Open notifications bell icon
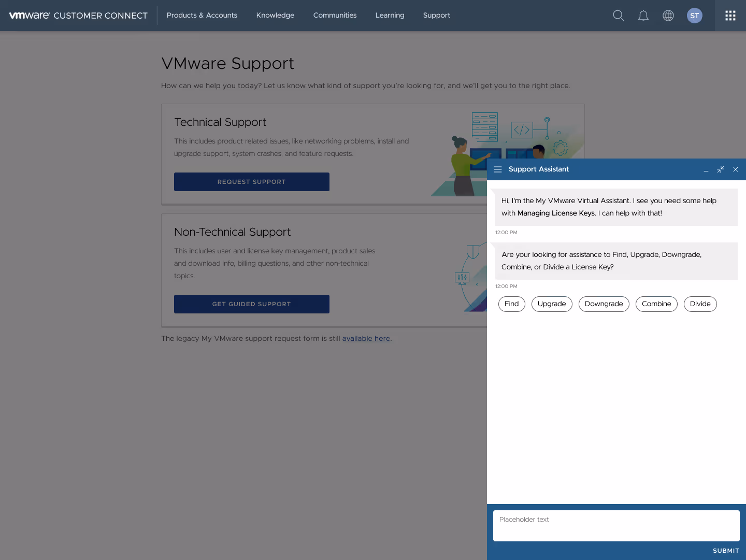Screen dimensions: 746x560 [x=643, y=16]
